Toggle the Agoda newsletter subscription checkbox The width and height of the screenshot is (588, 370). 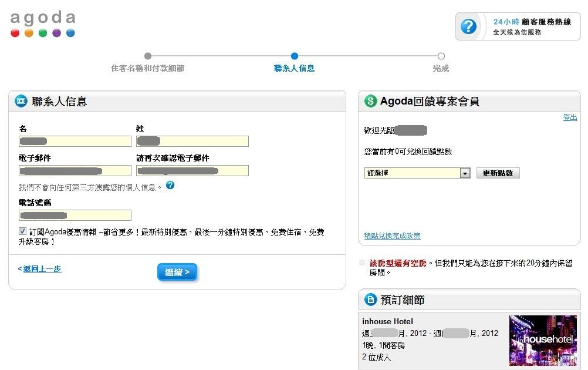(x=22, y=231)
